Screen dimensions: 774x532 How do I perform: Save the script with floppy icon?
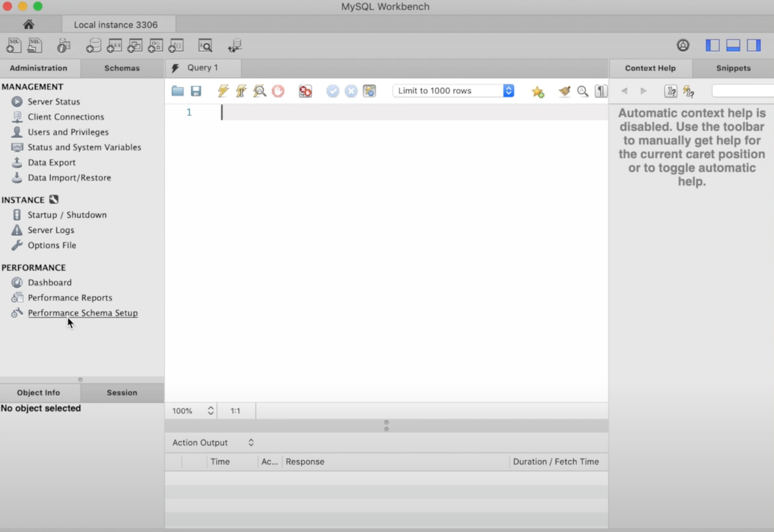click(196, 91)
